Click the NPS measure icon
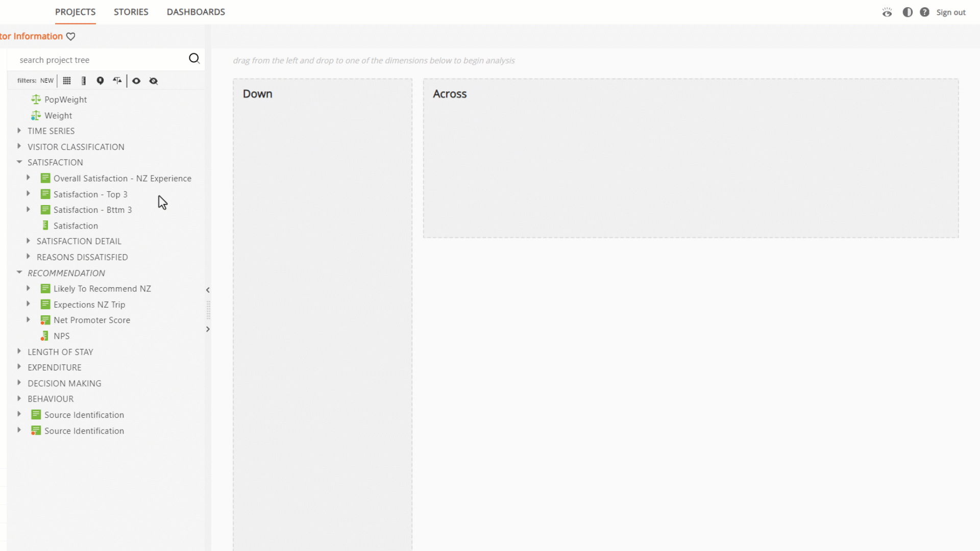Viewport: 980px width, 551px height. coord(45,336)
